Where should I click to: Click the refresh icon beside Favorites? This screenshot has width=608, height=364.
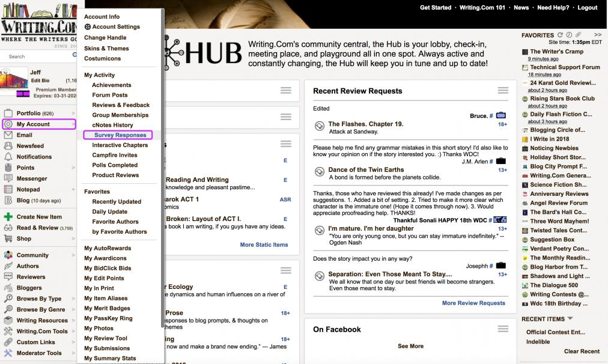pos(560,35)
